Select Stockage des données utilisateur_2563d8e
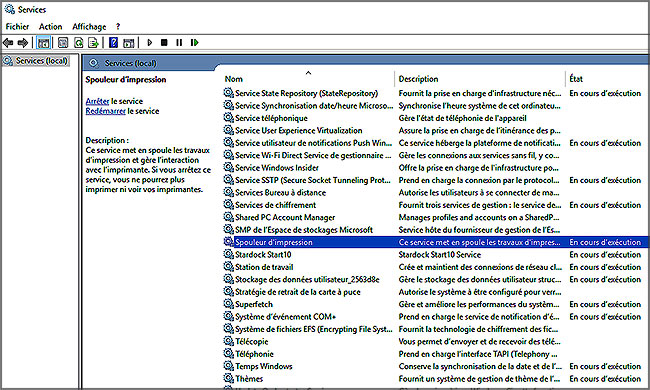The width and height of the screenshot is (650, 390). pos(307,280)
